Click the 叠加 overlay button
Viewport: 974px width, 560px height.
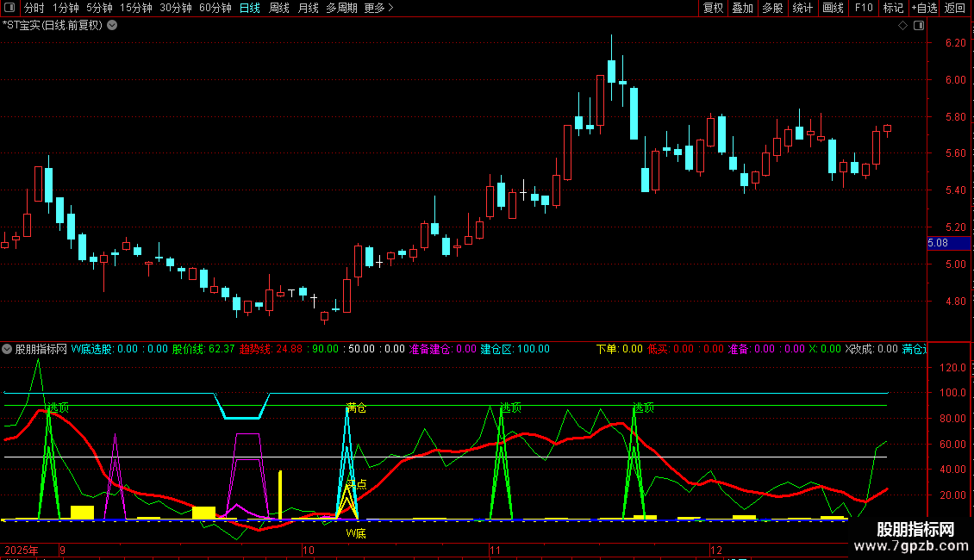click(742, 9)
